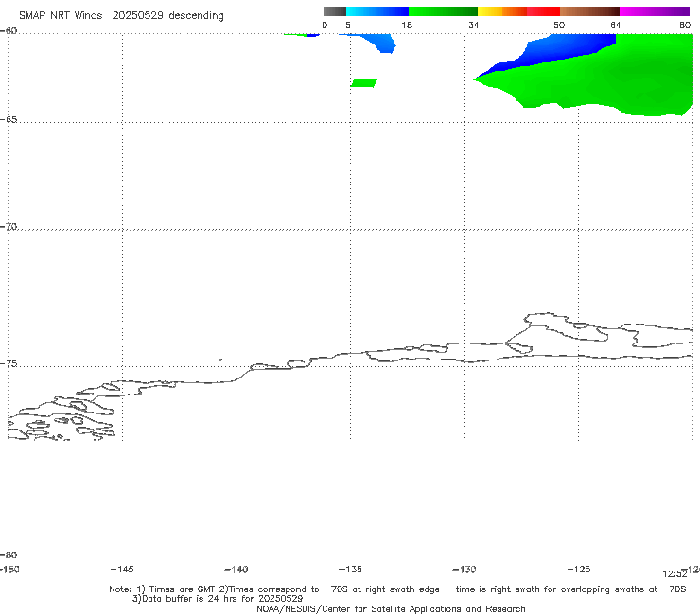Click the longitude label '-130'
This screenshot has height=615, width=700.
click(x=464, y=570)
